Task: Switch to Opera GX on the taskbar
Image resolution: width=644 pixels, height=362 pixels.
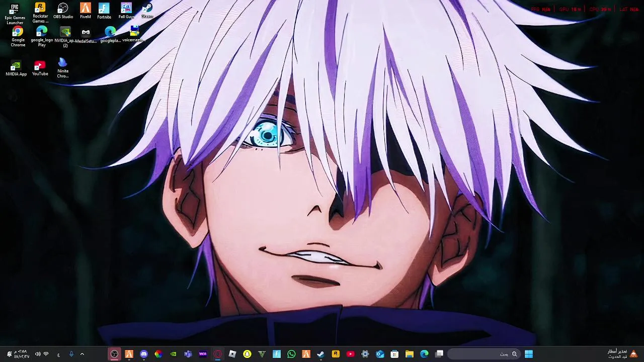Action: pyautogui.click(x=217, y=354)
